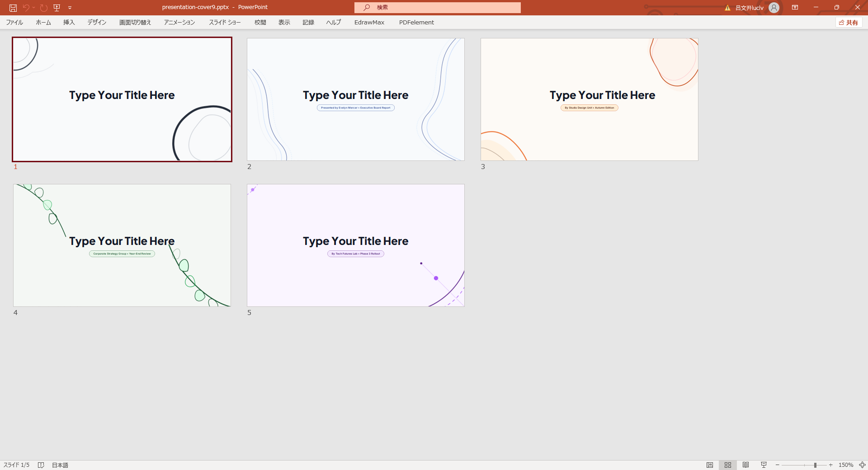Open the ヘルプ tab

(x=334, y=22)
